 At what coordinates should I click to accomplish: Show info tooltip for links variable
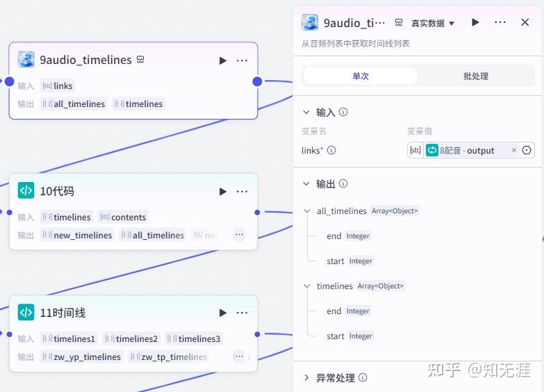[331, 150]
